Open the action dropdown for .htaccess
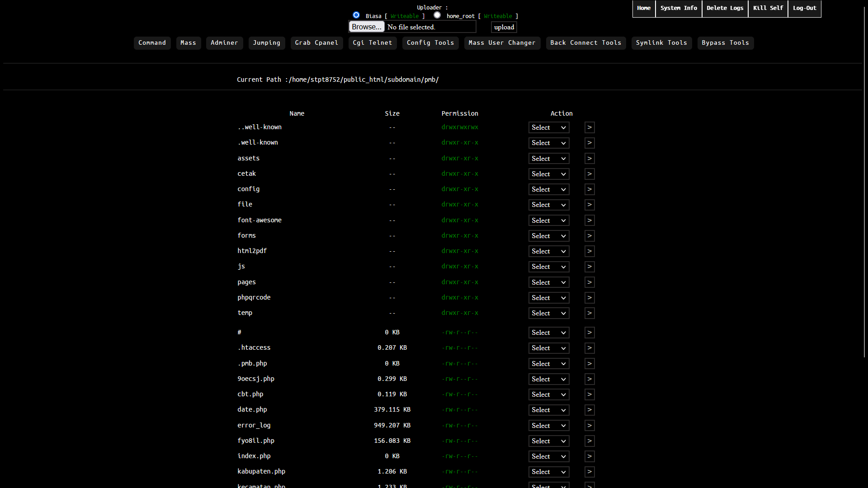This screenshot has width=868, height=488. pyautogui.click(x=549, y=348)
